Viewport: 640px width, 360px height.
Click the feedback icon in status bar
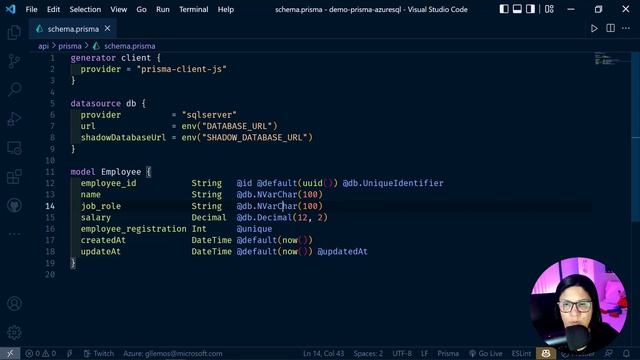pyautogui.click(x=609, y=353)
